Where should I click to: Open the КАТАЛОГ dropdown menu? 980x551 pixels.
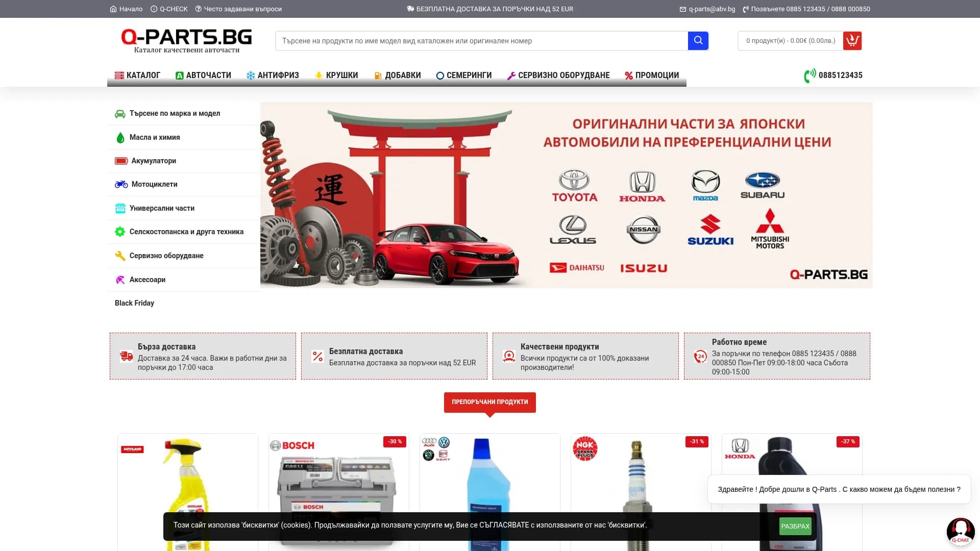pyautogui.click(x=138, y=75)
